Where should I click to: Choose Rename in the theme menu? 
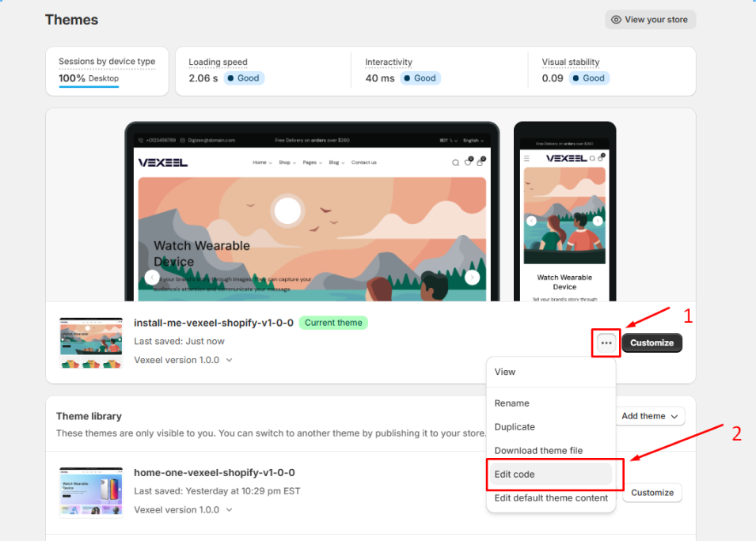[511, 403]
